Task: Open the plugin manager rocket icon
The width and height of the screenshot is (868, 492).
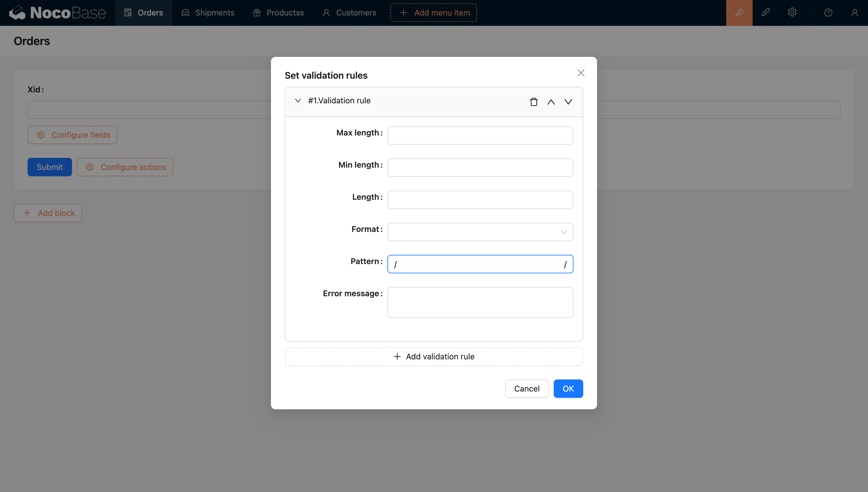Action: tap(766, 13)
